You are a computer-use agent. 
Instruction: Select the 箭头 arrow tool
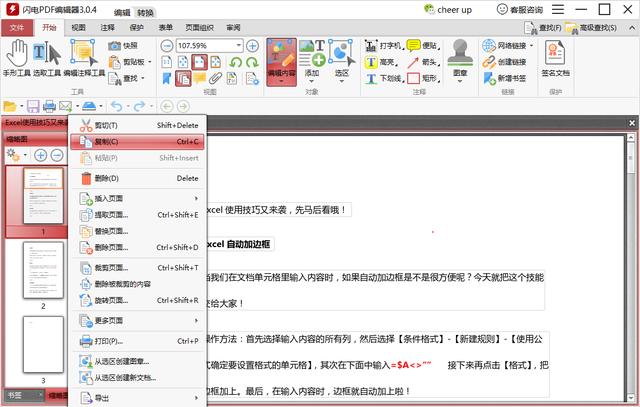click(x=423, y=62)
